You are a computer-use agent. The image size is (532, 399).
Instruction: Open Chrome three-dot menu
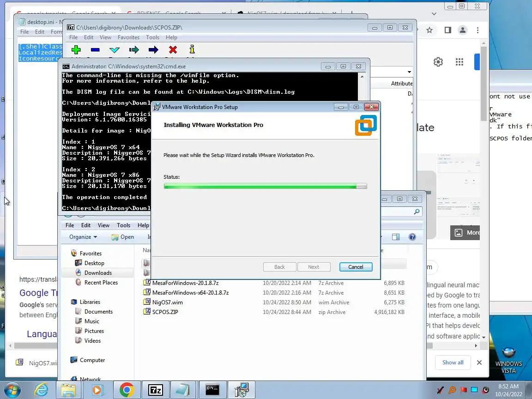click(478, 30)
